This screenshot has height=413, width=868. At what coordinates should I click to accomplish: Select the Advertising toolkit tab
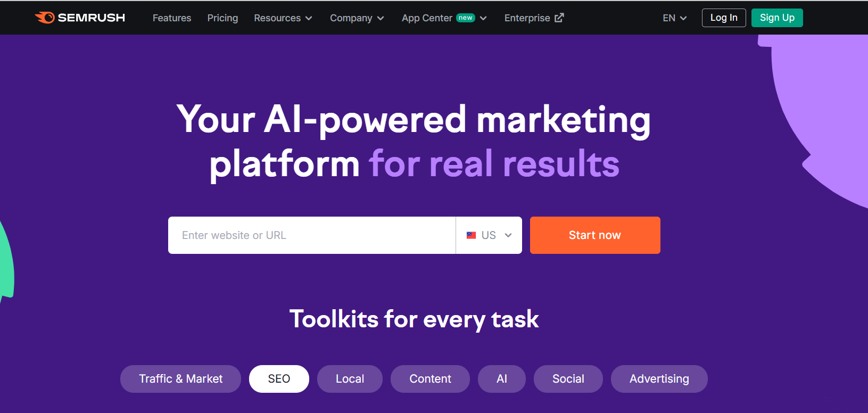tap(659, 379)
